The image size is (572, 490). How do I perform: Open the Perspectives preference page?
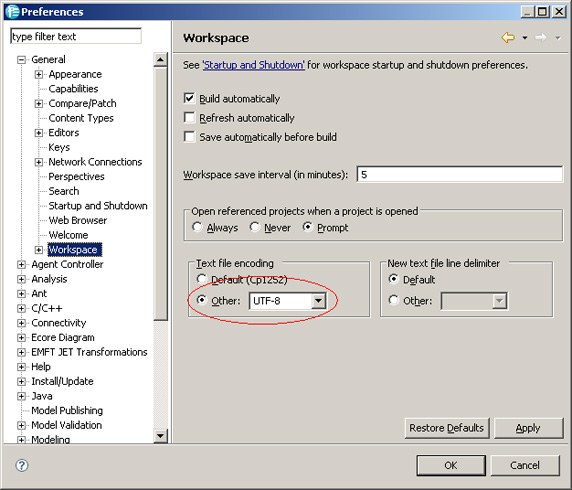point(76,176)
